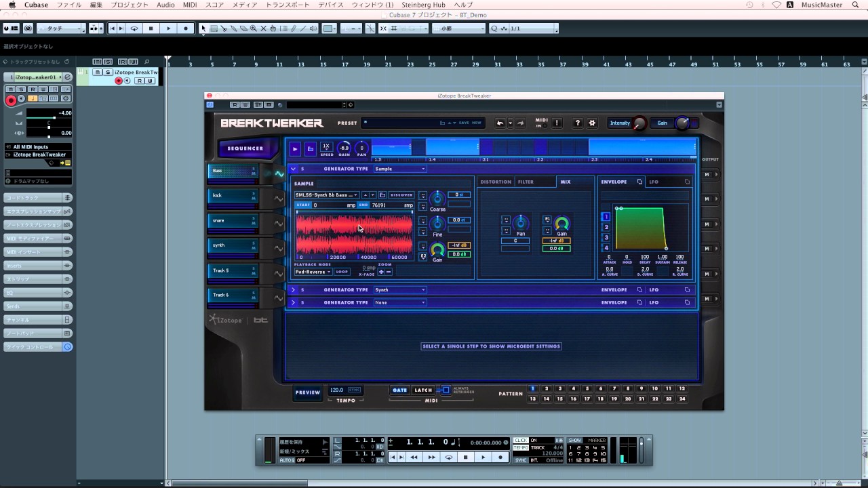Switch to the DISTORTION tab

[x=496, y=182]
